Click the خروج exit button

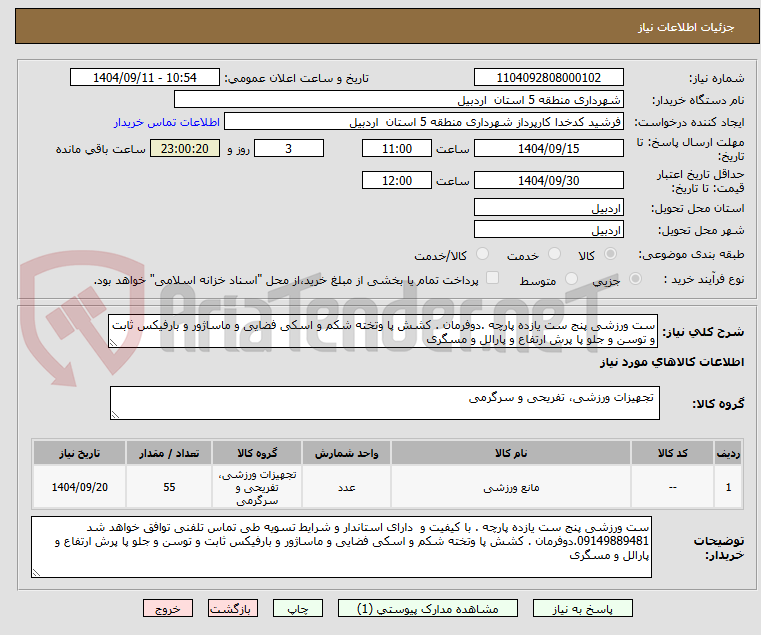(167, 608)
